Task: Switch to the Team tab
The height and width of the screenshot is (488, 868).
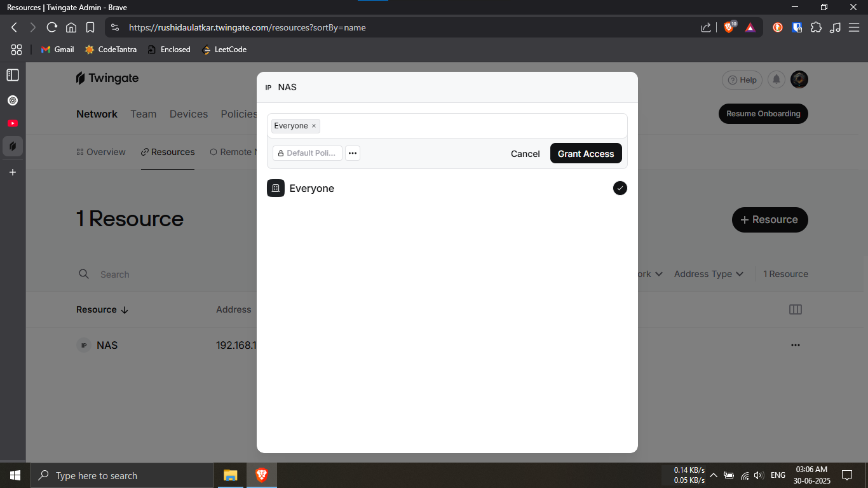Action: 143,114
